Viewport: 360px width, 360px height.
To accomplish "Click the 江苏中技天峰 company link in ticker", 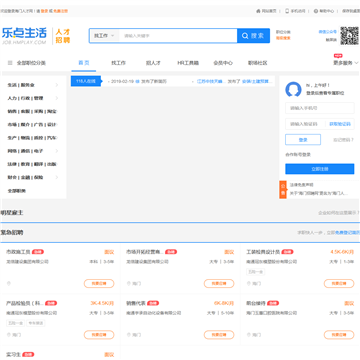I will tap(211, 81).
